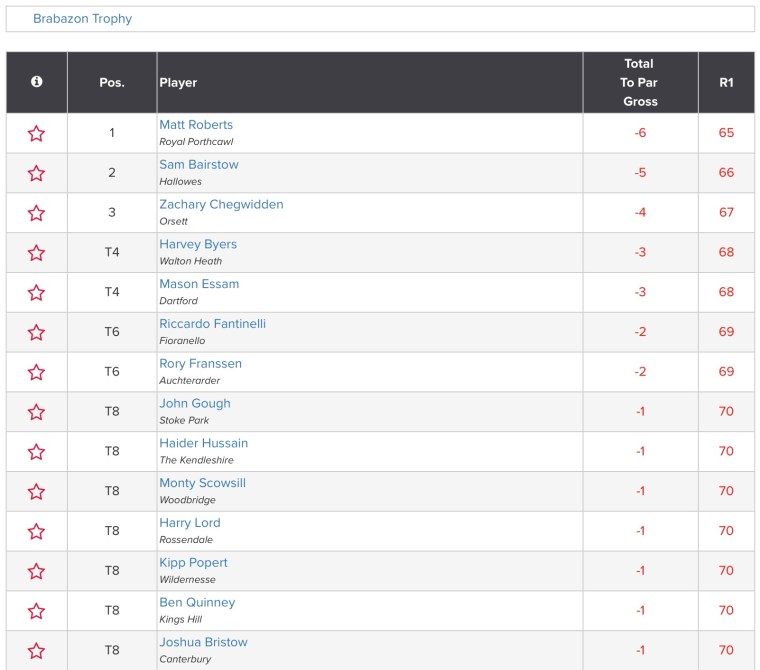Click star icon beside Harvey Byers
The height and width of the screenshot is (670, 760).
(x=37, y=253)
